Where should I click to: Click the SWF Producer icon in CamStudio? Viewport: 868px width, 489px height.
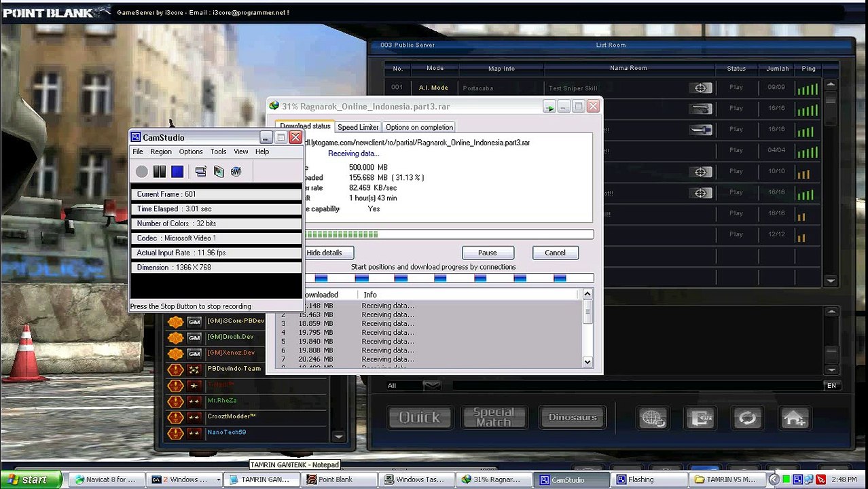click(236, 172)
